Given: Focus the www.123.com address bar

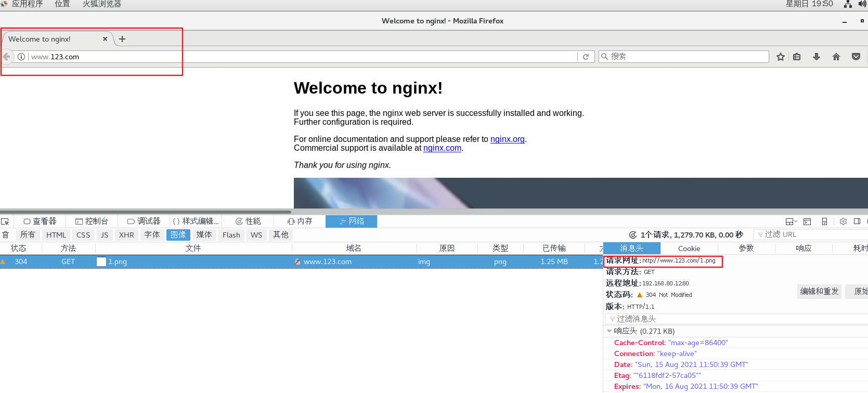Looking at the screenshot, I should pyautogui.click(x=303, y=57).
